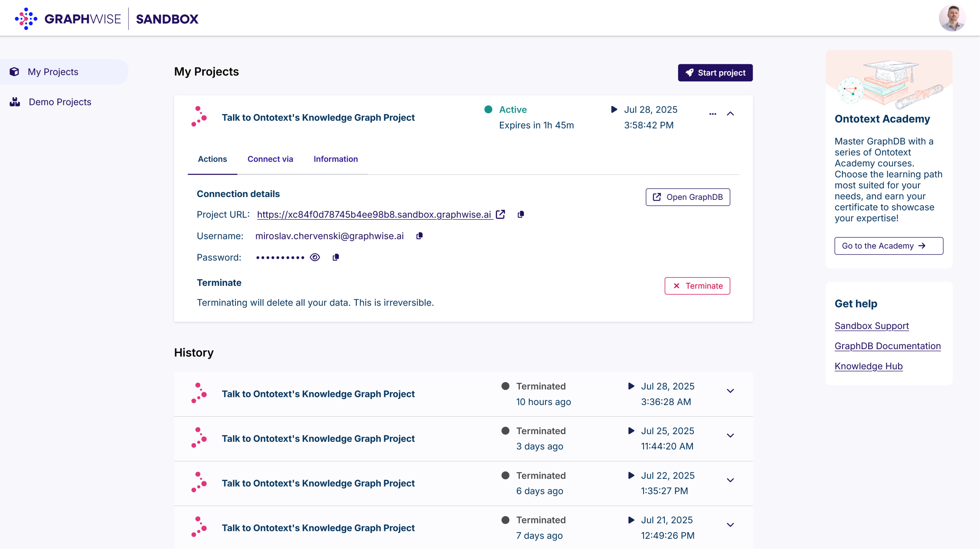
Task: Click the Start project button
Action: pos(715,73)
